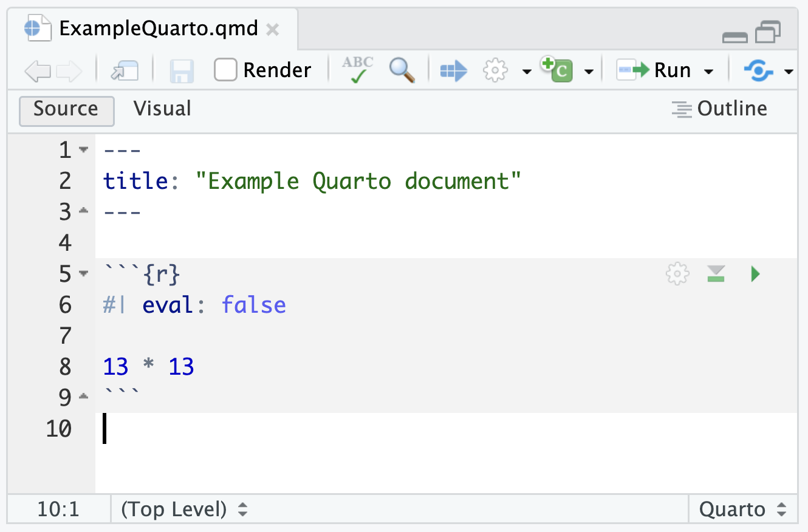Viewport: 808px width, 532px height.
Task: Expand the (Top Level) section navigator
Action: pyautogui.click(x=184, y=510)
